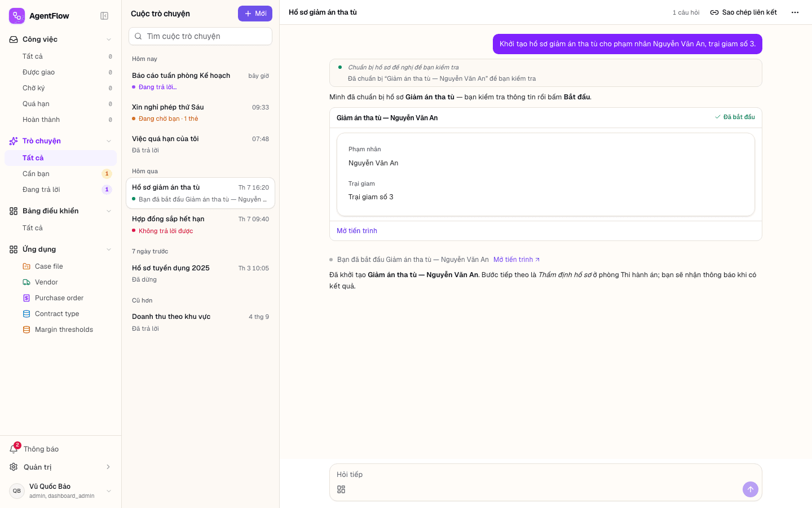Screen dimensions: 812x508
Task: Collapse the Công việc section
Action: pyautogui.click(x=109, y=40)
